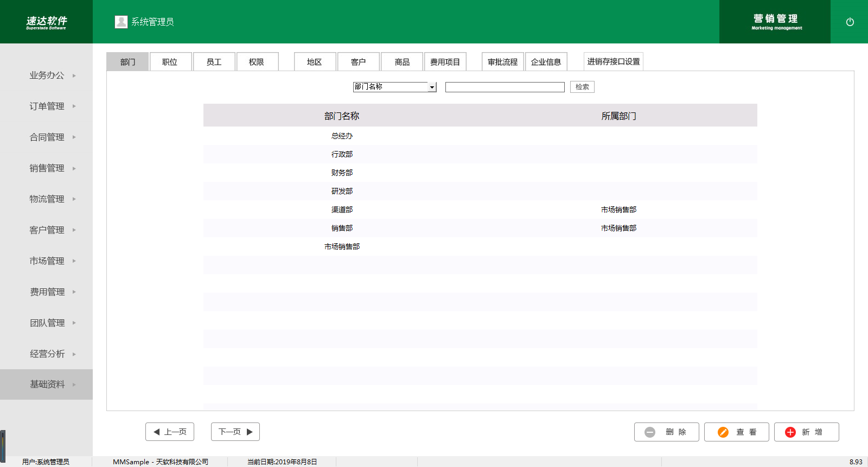Open 费用管理 in sidebar
Screen dimensions: 868x467
click(47, 292)
